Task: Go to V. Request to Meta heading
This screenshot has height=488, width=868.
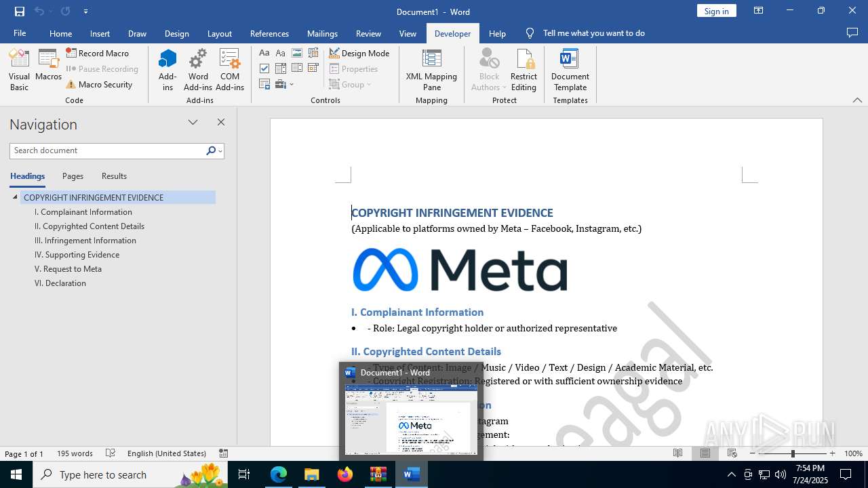Action: click(x=68, y=269)
